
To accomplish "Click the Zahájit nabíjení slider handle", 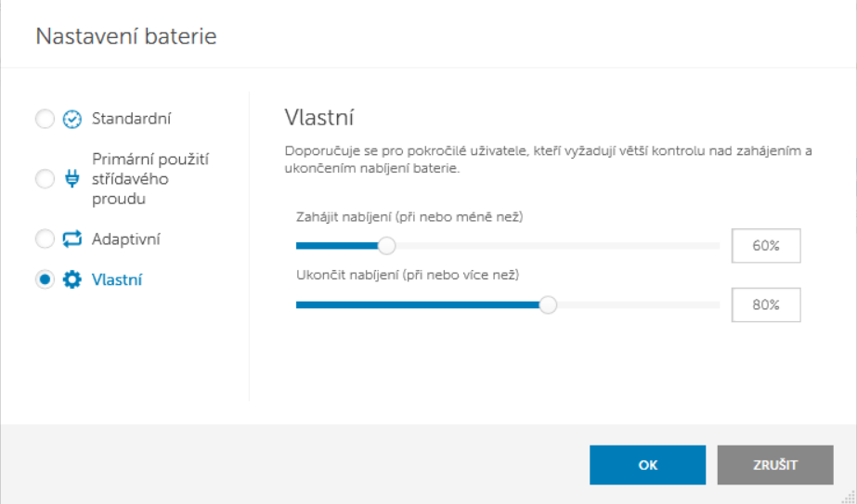I will (387, 246).
